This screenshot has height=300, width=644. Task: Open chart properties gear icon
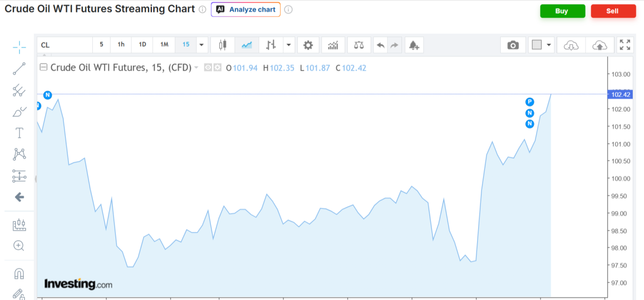pyautogui.click(x=308, y=45)
